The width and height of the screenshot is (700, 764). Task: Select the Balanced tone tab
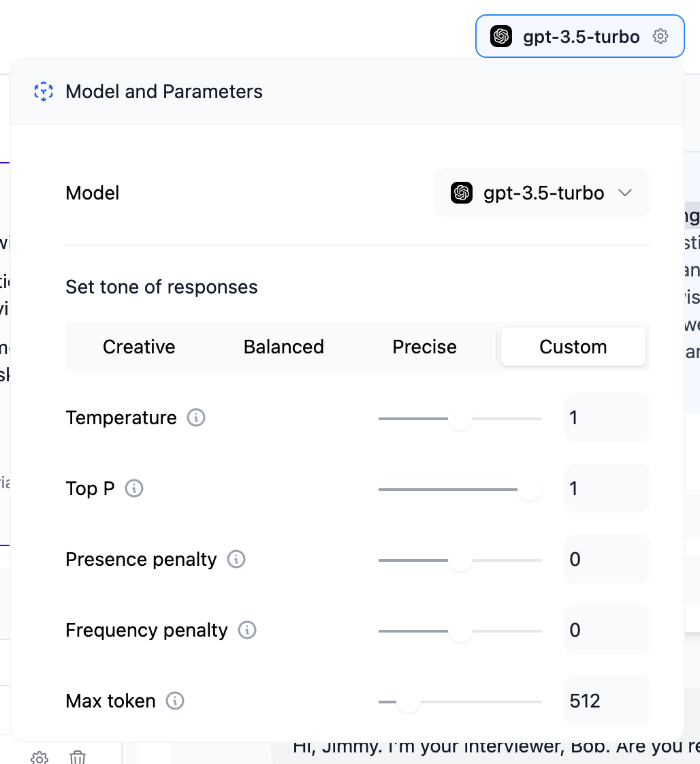click(283, 347)
